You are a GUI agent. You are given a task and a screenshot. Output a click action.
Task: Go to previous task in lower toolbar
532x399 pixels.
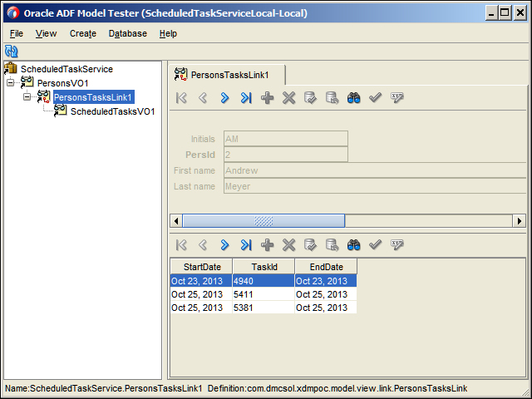(x=203, y=244)
